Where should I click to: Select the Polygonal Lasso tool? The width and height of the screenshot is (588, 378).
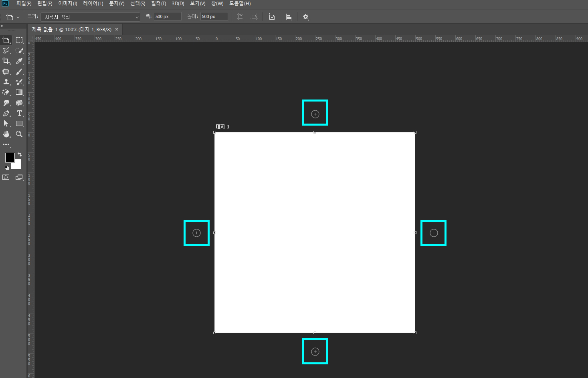pos(6,51)
